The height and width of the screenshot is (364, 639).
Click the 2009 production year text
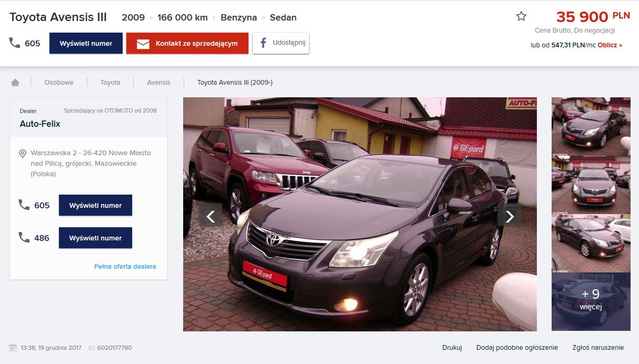click(133, 17)
